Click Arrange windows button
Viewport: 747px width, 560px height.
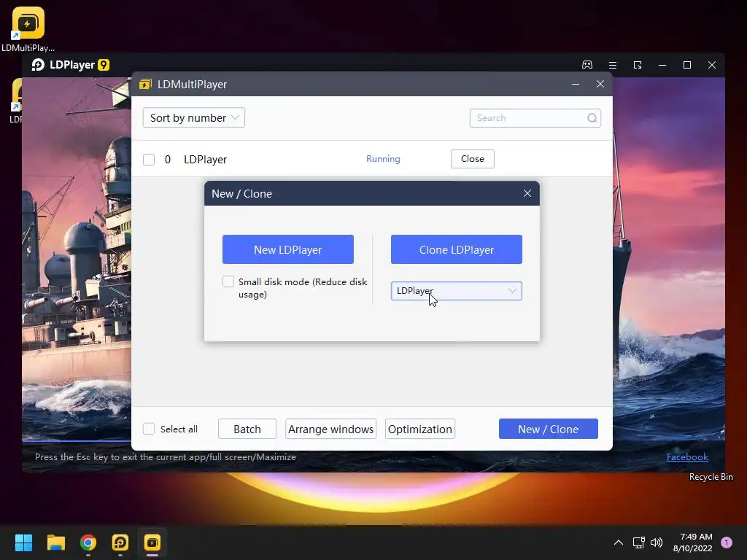[330, 429]
